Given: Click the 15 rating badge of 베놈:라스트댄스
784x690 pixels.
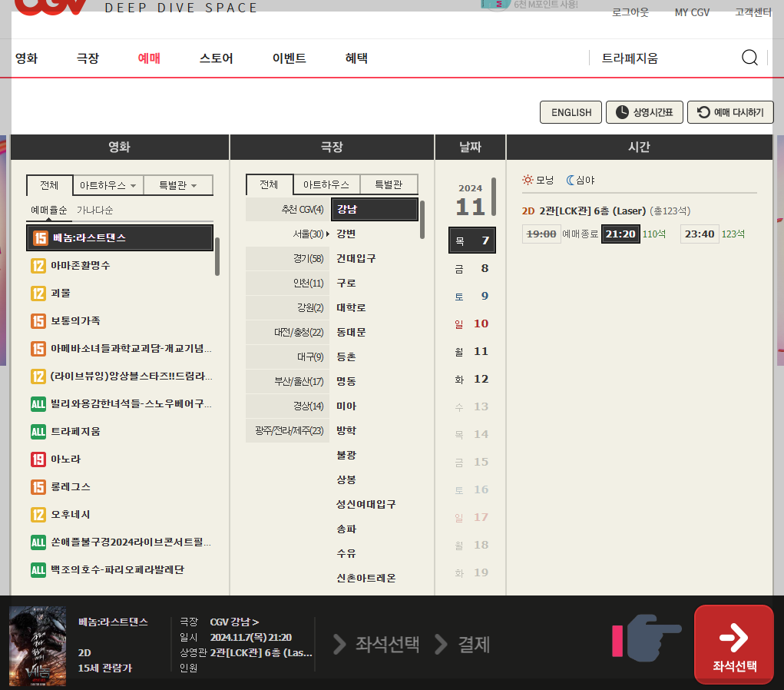Looking at the screenshot, I should pos(40,237).
